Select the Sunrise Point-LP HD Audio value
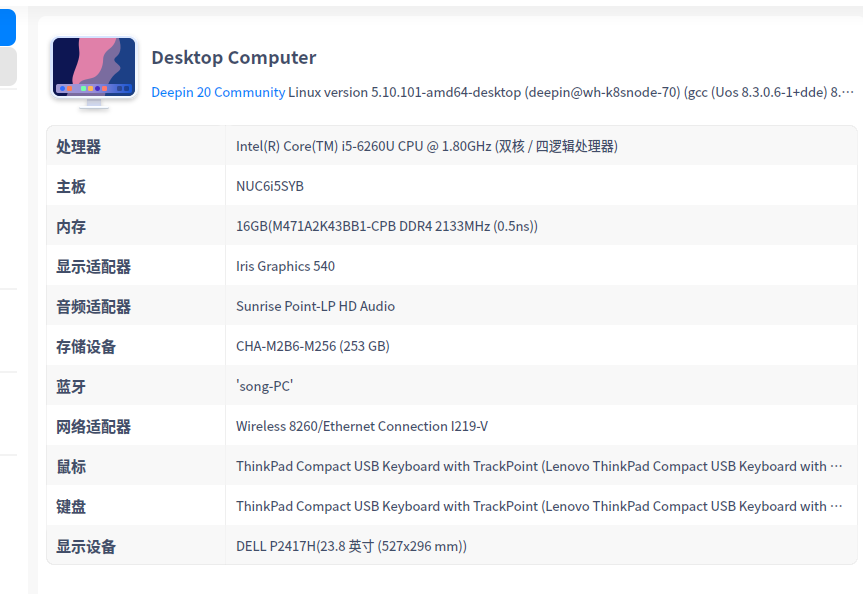This screenshot has height=594, width=863. pos(315,306)
